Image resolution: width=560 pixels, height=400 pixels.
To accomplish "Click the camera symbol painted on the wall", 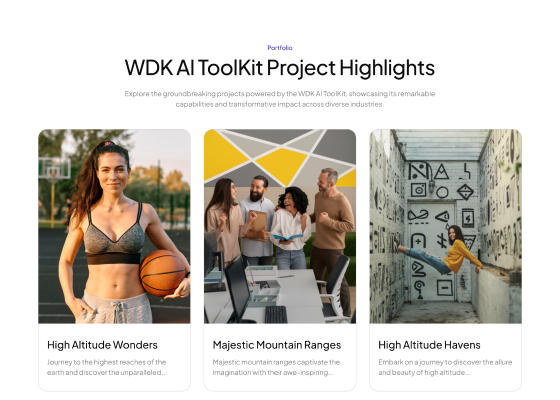I will (x=418, y=190).
